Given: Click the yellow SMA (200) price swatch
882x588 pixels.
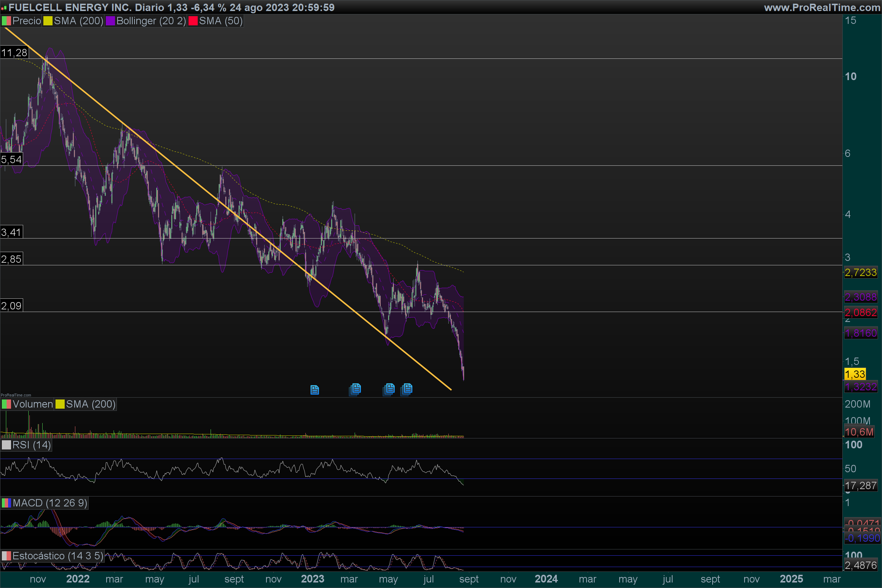Looking at the screenshot, I should tap(48, 21).
